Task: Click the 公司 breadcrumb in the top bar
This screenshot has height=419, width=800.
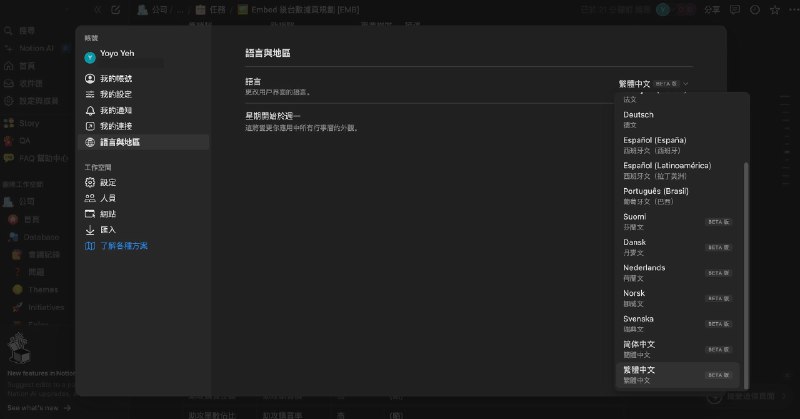Action: (x=152, y=10)
